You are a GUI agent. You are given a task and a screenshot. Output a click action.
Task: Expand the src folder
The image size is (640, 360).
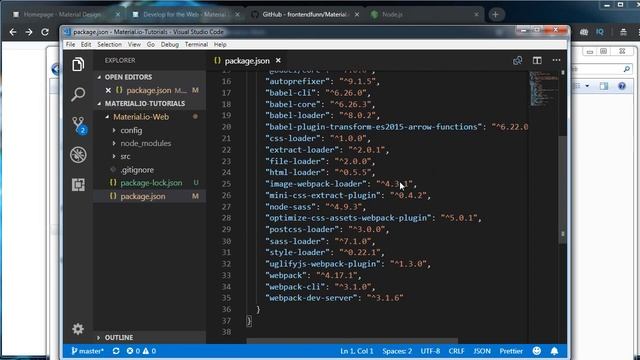click(x=149, y=156)
